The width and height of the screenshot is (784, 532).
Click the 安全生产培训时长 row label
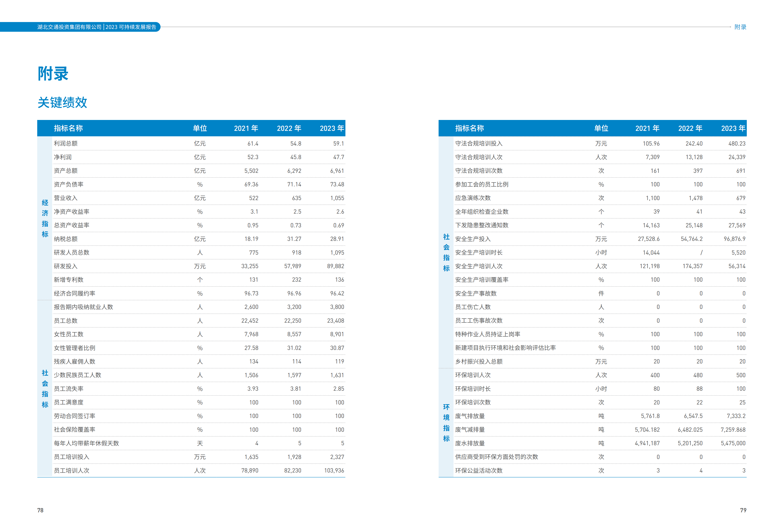[x=479, y=252]
